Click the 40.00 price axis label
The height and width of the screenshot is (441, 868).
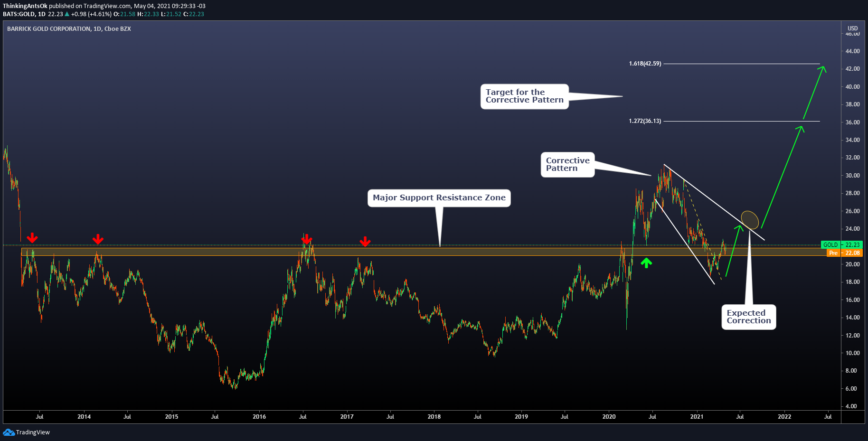pyautogui.click(x=852, y=87)
